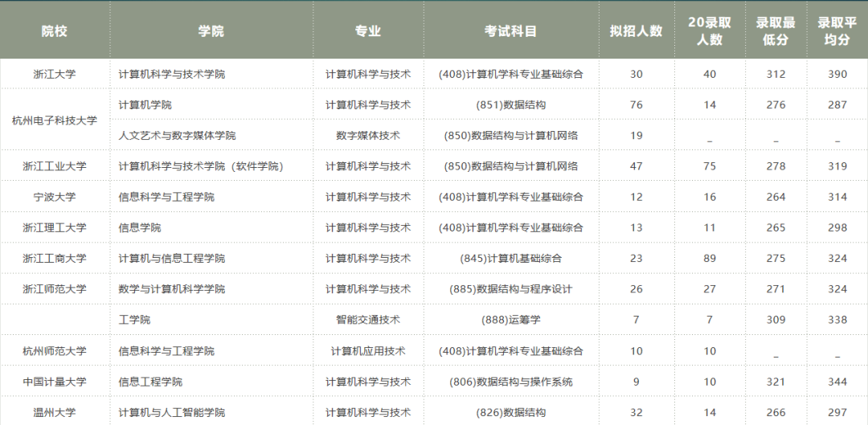Click 智能交通技术 major cell
Viewport: 868px width, 425px height.
tap(368, 320)
